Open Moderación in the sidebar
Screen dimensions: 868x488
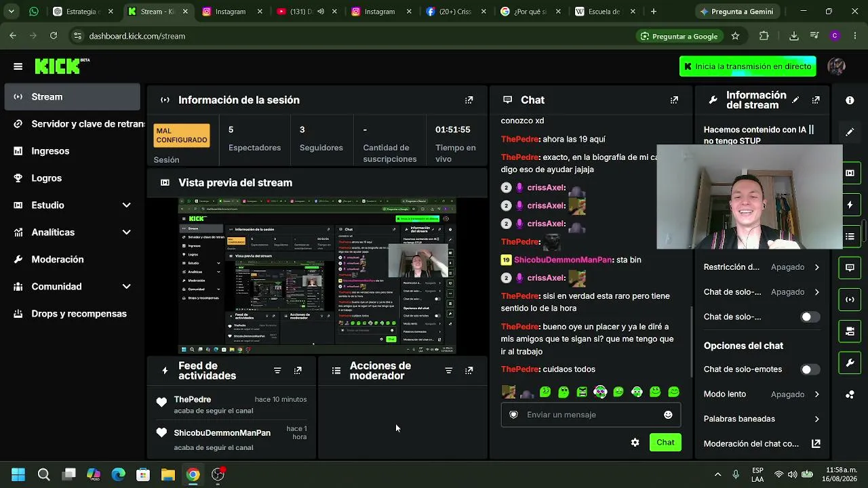72,260
